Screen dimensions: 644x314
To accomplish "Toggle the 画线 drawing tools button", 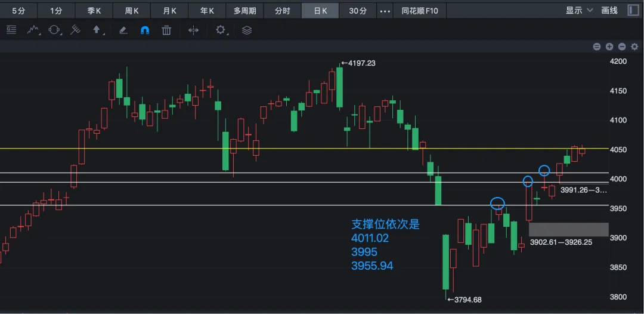I will coord(609,11).
